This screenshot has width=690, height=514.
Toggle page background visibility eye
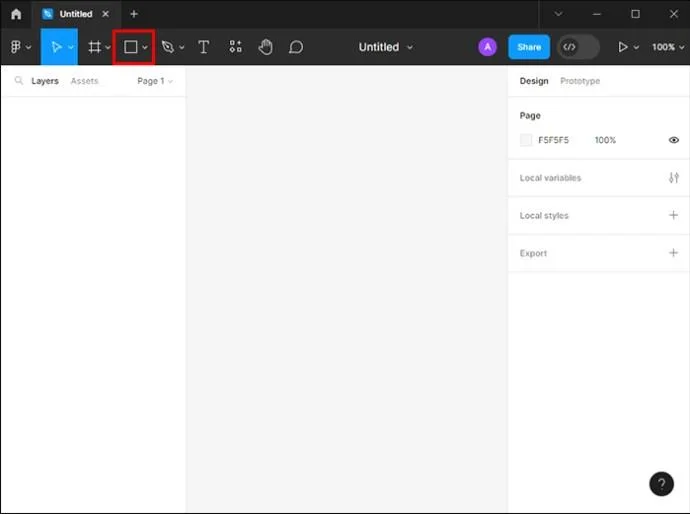tap(673, 140)
